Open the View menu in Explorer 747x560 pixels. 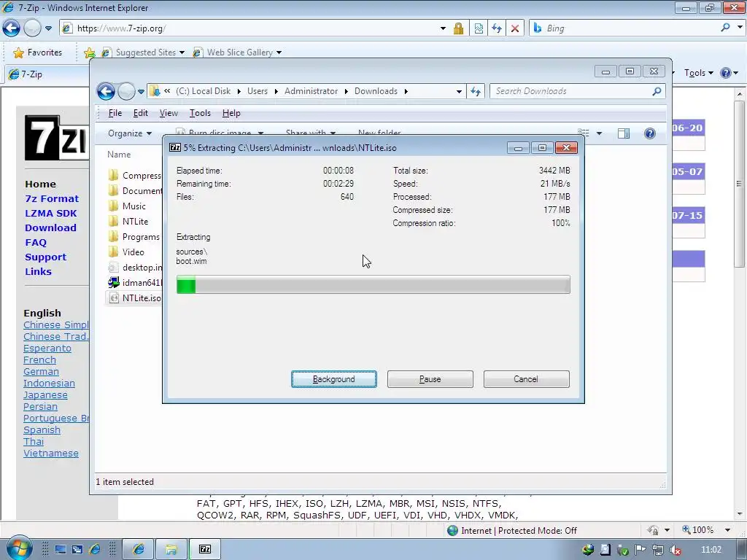click(x=169, y=113)
